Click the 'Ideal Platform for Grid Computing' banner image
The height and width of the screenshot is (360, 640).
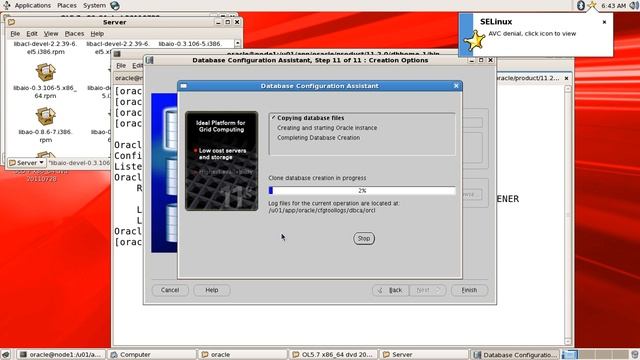pos(222,161)
